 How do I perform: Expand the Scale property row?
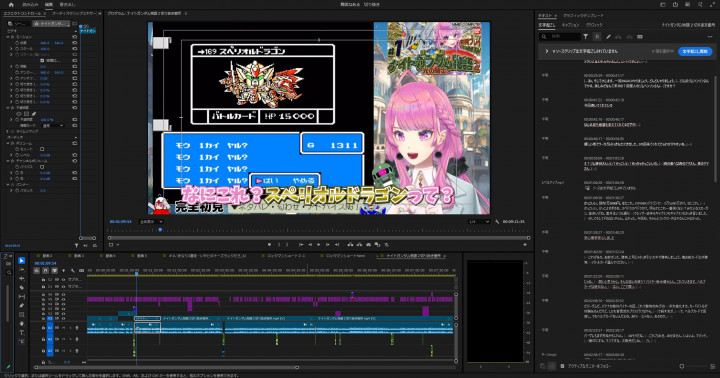(x=11, y=49)
